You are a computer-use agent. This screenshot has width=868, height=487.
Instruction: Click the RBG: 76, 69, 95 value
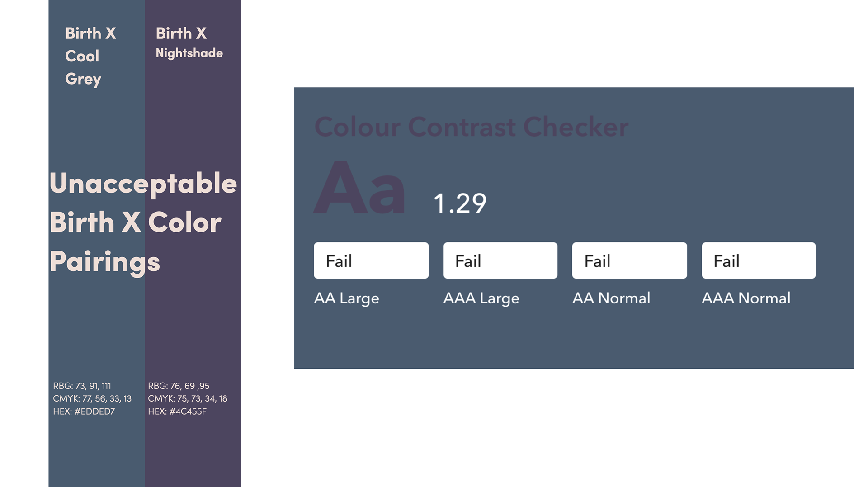pyautogui.click(x=179, y=386)
